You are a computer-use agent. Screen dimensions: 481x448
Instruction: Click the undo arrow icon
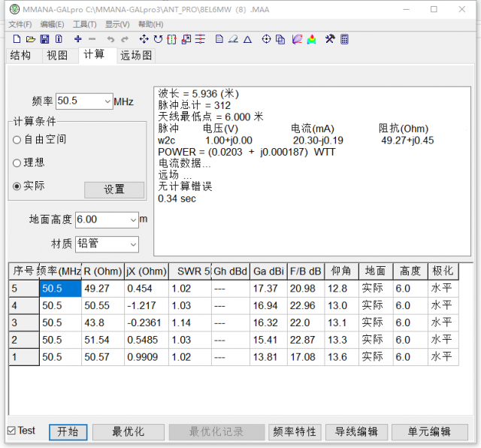[110, 39]
